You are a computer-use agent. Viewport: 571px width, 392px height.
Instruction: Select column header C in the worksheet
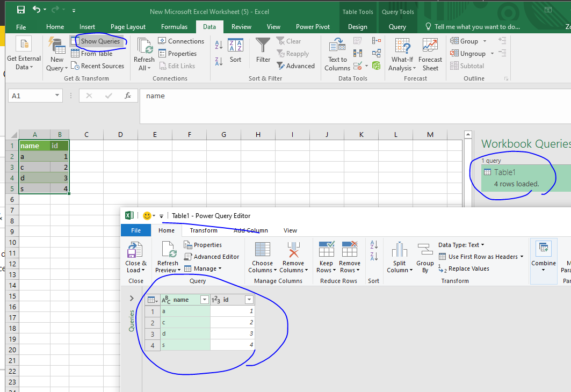click(86, 135)
